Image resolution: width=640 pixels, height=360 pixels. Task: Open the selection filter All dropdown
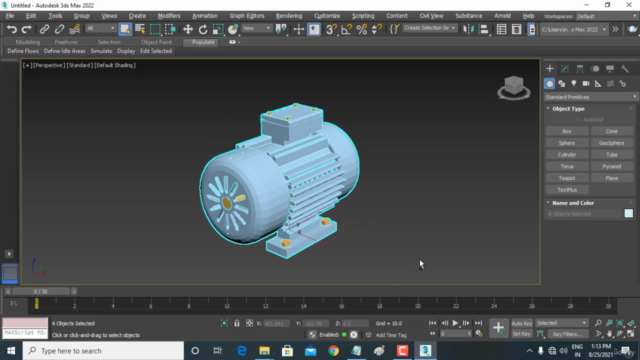tap(100, 28)
